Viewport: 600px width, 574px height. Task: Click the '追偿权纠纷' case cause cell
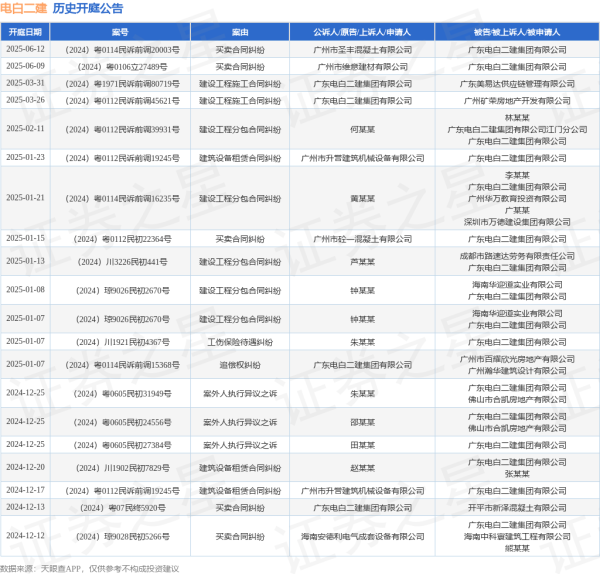240,365
